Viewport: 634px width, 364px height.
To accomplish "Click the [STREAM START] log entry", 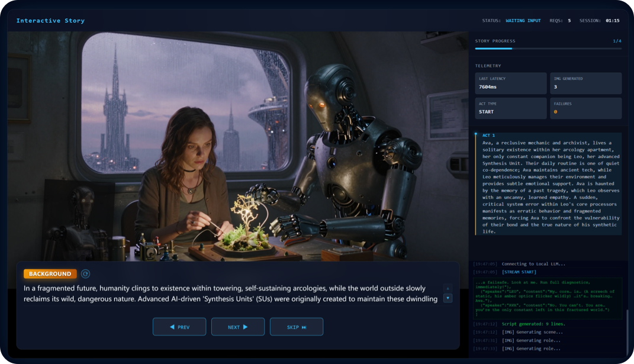I will pos(519,272).
